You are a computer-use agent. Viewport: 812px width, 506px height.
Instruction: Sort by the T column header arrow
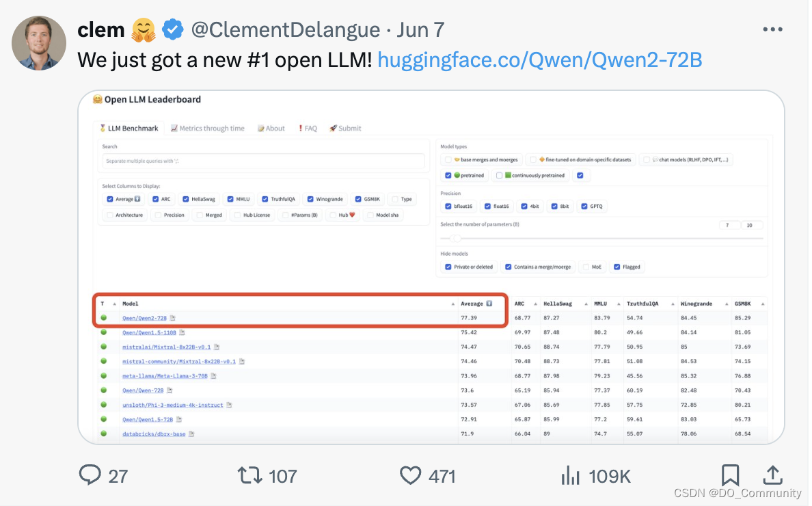(114, 304)
